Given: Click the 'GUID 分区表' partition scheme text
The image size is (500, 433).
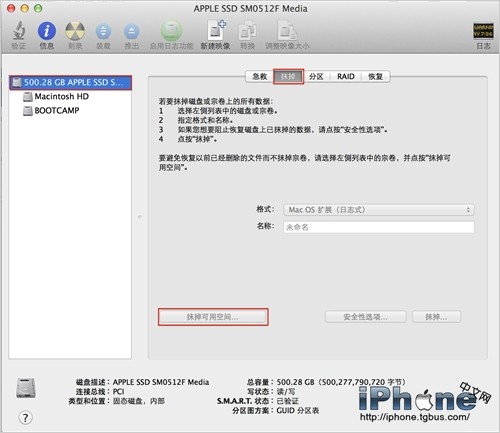Looking at the screenshot, I should point(298,410).
